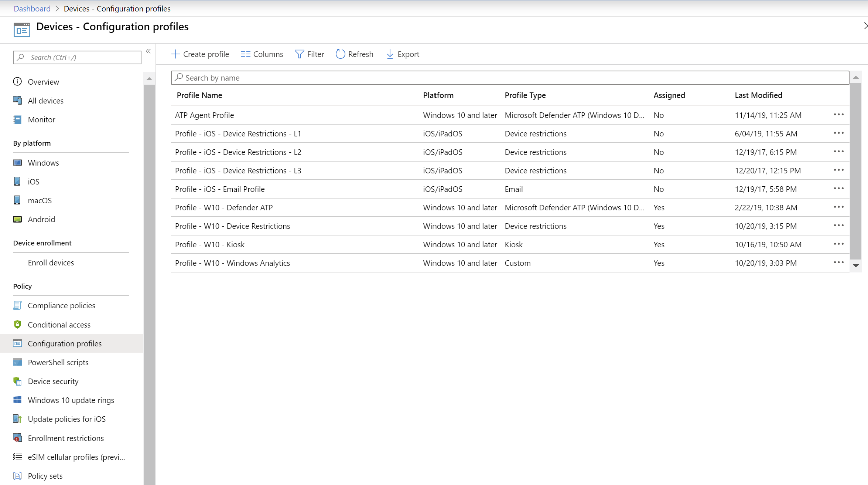Click the Create profile button label

click(206, 54)
